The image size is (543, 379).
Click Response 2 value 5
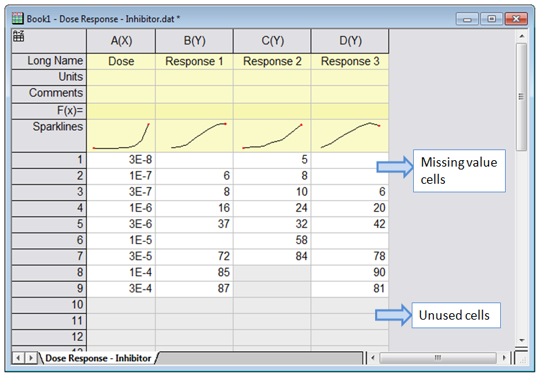(273, 160)
